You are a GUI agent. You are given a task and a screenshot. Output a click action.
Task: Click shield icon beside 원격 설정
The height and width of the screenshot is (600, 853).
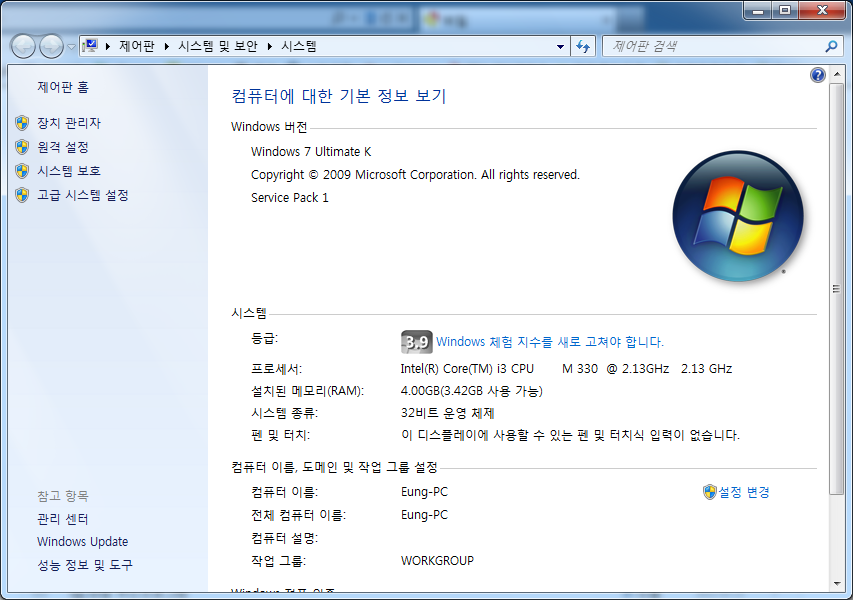point(22,147)
